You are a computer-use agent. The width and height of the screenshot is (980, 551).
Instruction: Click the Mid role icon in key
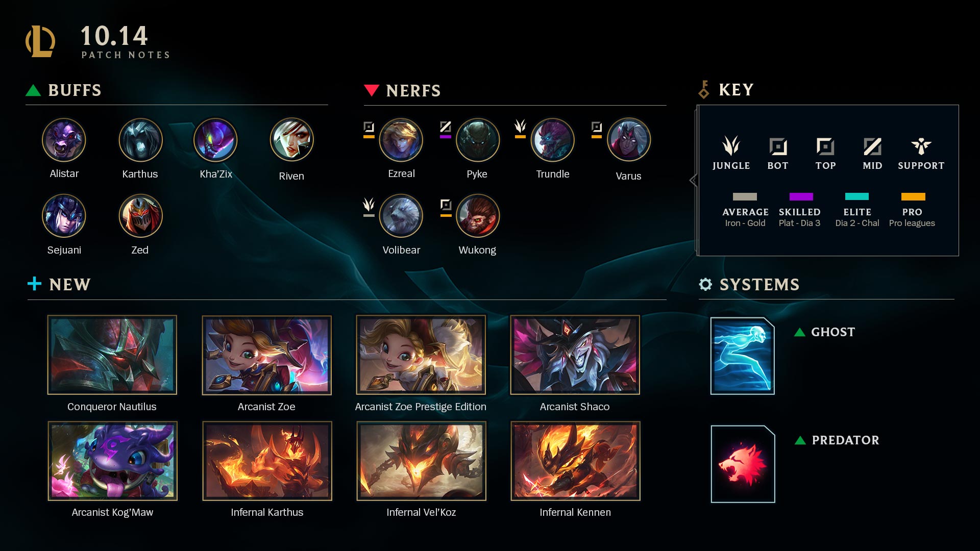click(x=872, y=146)
